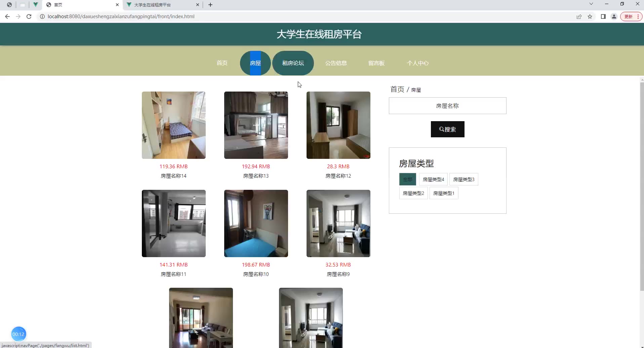Reload the current page
The height and width of the screenshot is (348, 644).
29,16
